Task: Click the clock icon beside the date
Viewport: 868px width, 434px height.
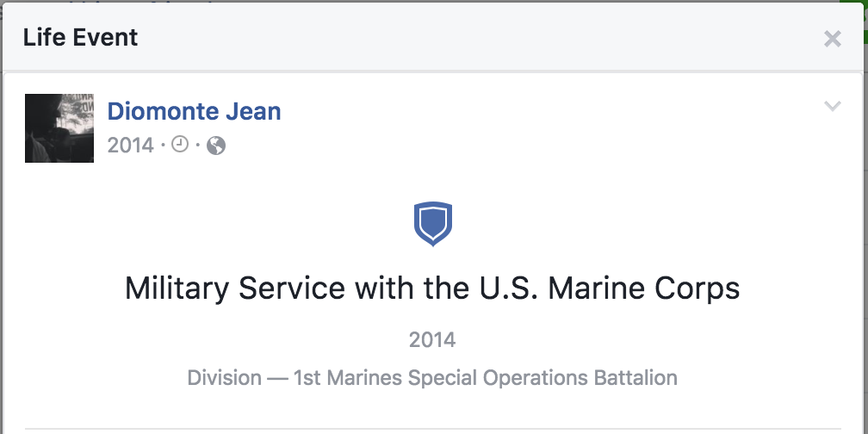Action: [x=180, y=145]
